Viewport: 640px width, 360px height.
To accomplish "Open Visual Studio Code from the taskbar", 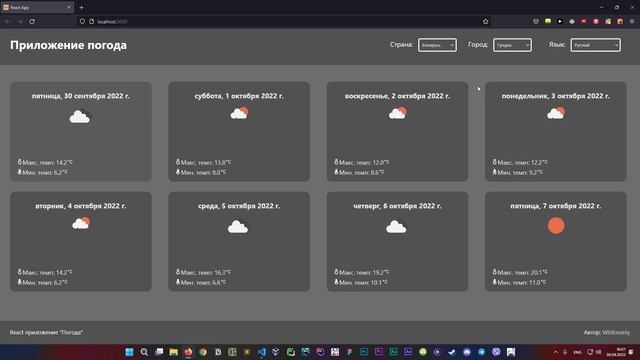I will pyautogui.click(x=262, y=352).
